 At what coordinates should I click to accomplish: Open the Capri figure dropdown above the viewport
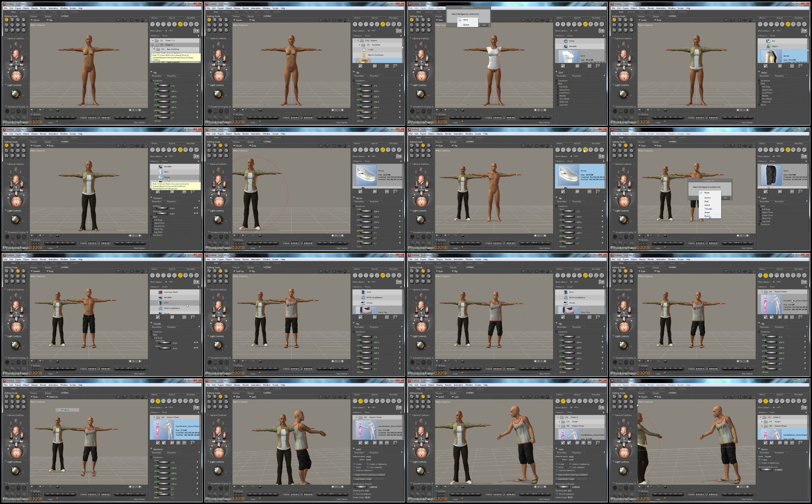click(x=642, y=146)
